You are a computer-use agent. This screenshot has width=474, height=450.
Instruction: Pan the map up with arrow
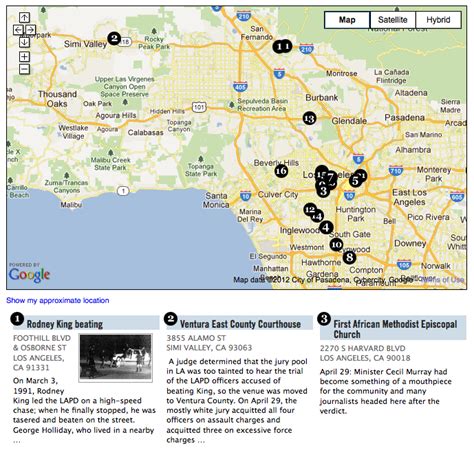click(x=24, y=17)
